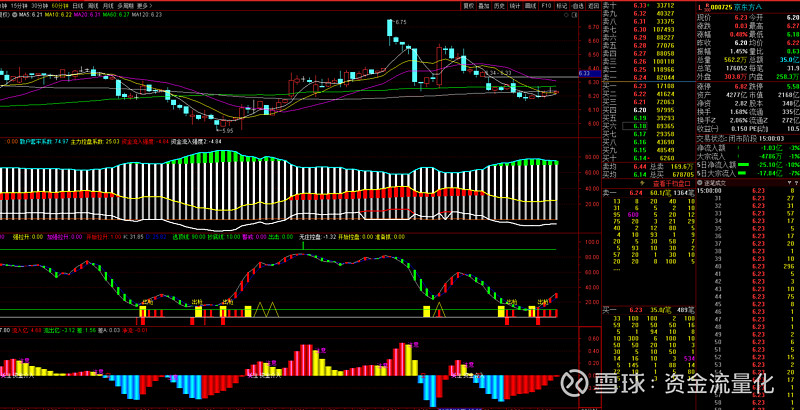
Task: Click the small circle icon in MA indicator row
Action: tap(566, 15)
